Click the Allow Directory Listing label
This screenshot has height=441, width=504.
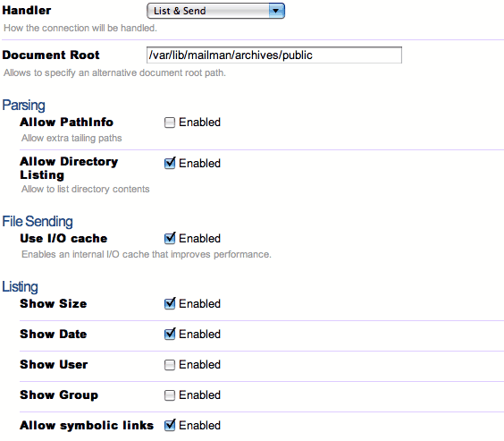(x=69, y=168)
